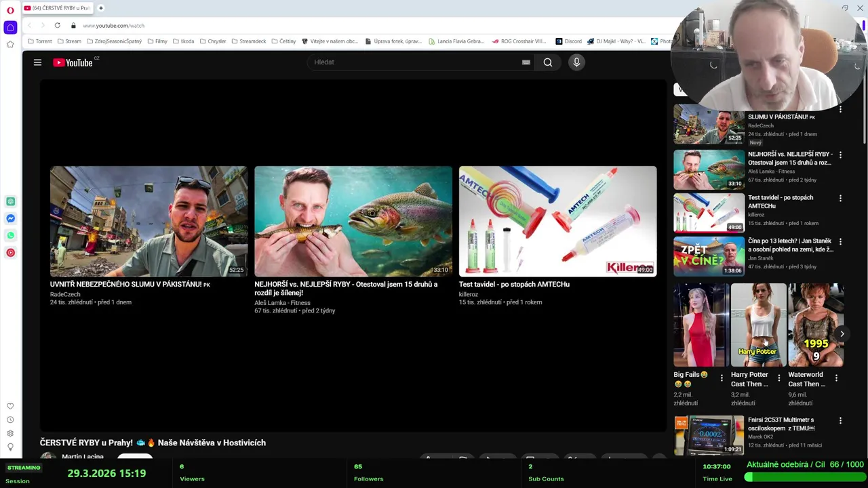Open Opera bookmarks star in sidebar
Viewport: 868px width, 488px height.
coord(10,45)
